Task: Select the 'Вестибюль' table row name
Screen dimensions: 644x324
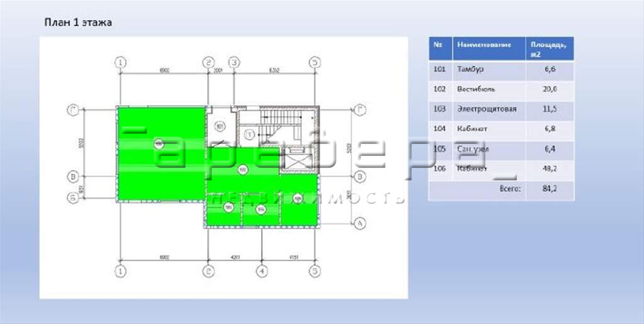Action: [476, 89]
